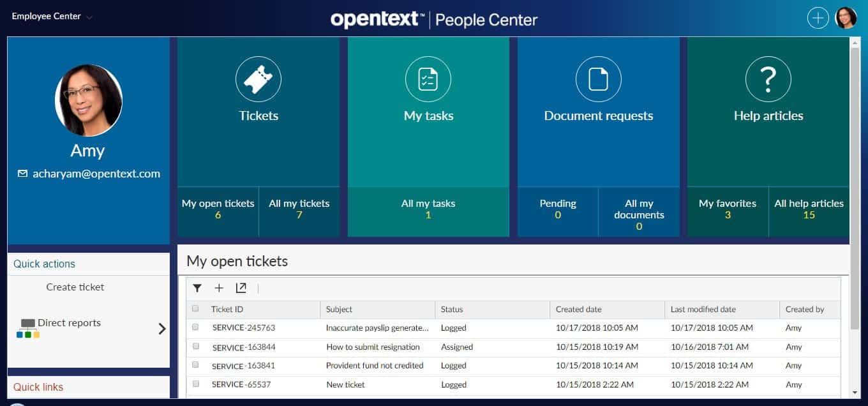Expand the Direct reports chevron
Screen dimensions: 868x406
click(x=161, y=328)
